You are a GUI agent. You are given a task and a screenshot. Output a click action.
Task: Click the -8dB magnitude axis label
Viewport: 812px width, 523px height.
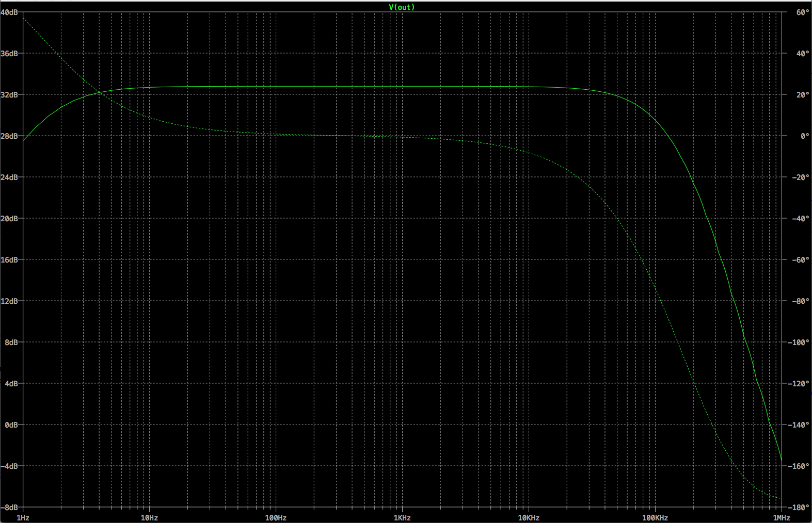click(x=9, y=508)
